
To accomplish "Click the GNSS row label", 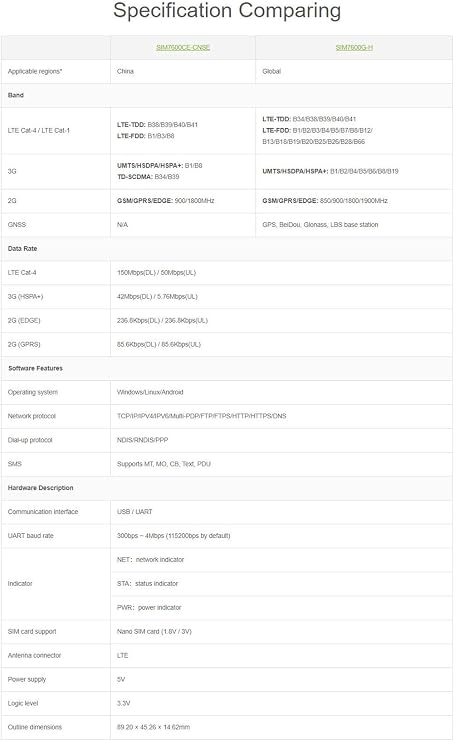I will click(17, 224).
